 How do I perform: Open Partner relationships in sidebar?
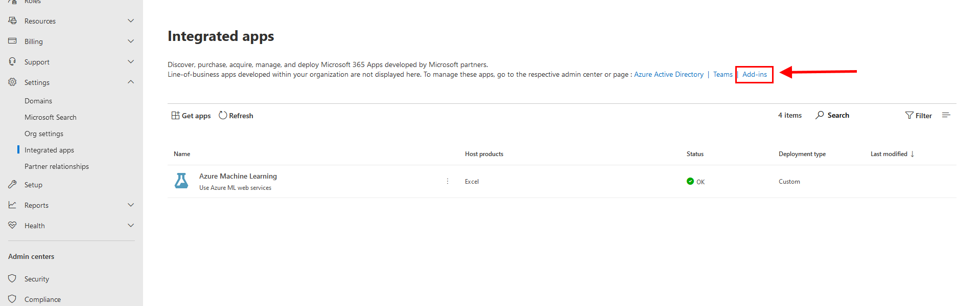(x=57, y=166)
